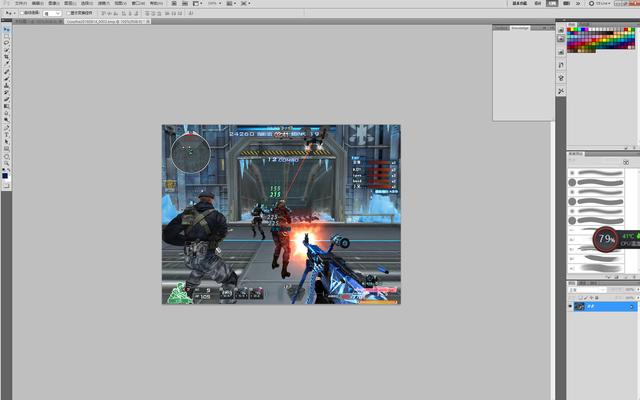Select the Eyedropper tool
This screenshot has height=400, width=640.
click(7, 63)
